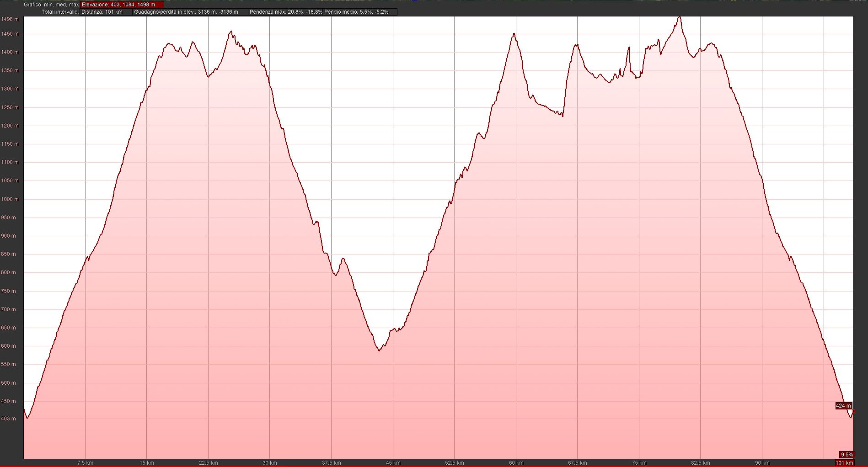
Task: Click the 9.5% slope indicator tag
Action: click(x=846, y=455)
